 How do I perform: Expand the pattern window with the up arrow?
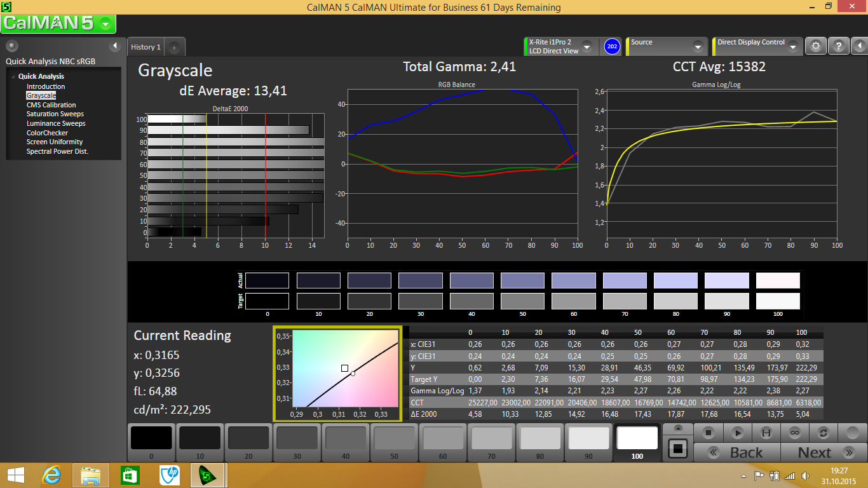coord(678,429)
